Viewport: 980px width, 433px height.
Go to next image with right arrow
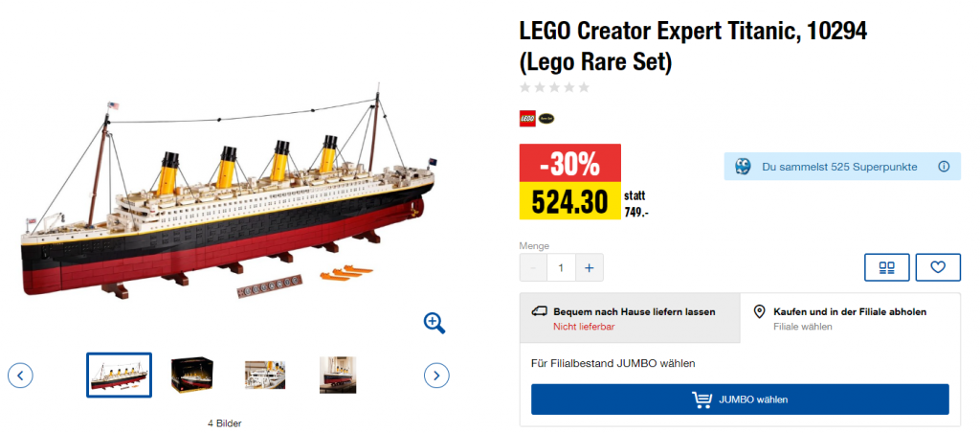tap(436, 375)
